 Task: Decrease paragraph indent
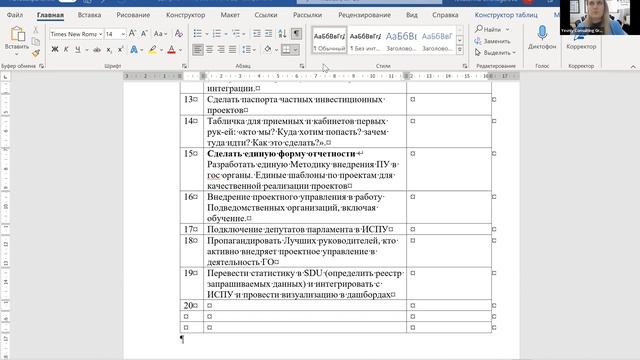pyautogui.click(x=256, y=34)
